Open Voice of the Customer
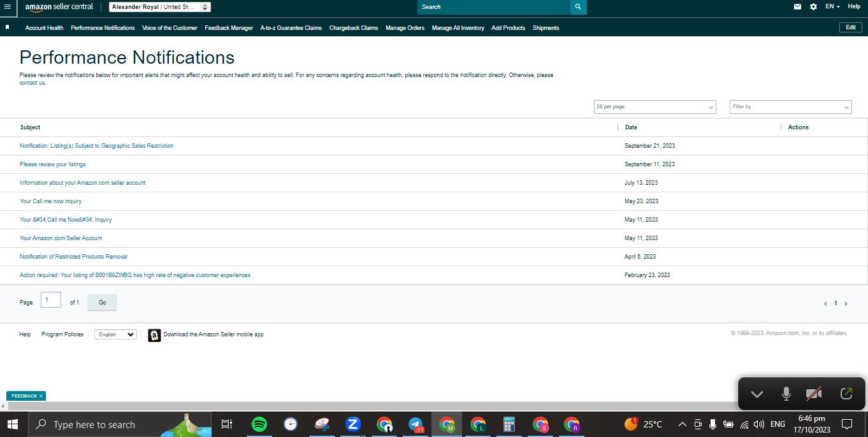Screen dimensions: 868x437 (x=170, y=28)
